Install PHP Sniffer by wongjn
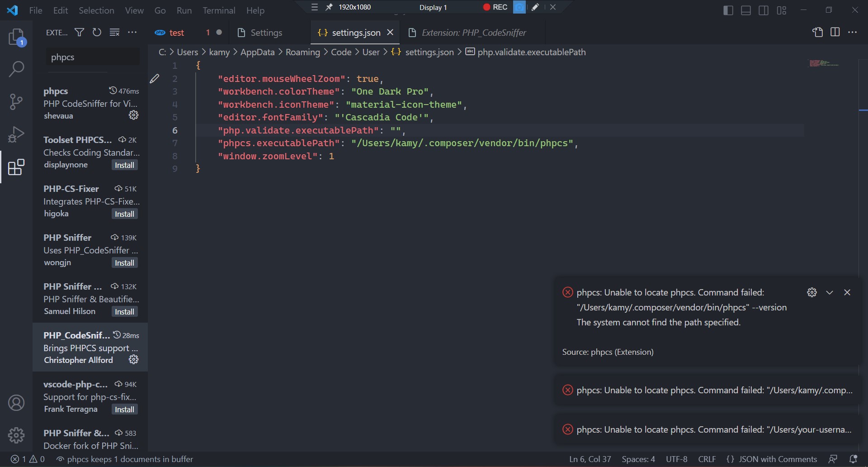Image resolution: width=868 pixels, height=467 pixels. [124, 263]
